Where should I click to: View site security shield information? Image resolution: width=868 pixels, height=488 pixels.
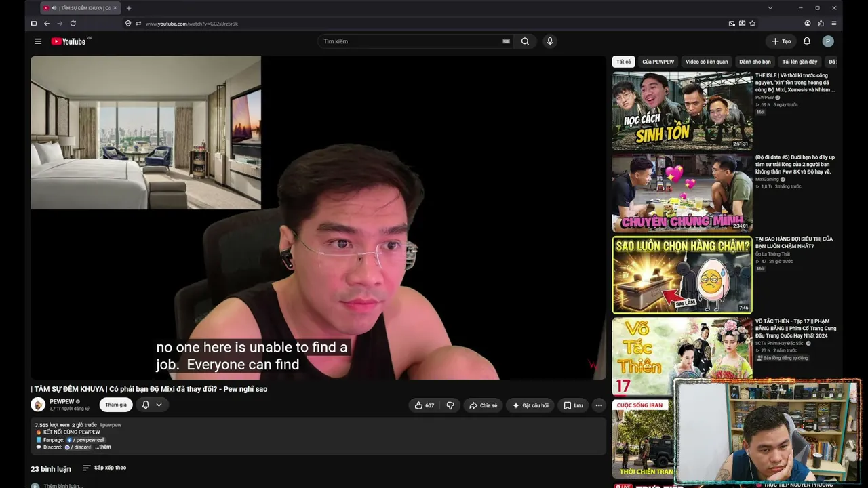(128, 23)
